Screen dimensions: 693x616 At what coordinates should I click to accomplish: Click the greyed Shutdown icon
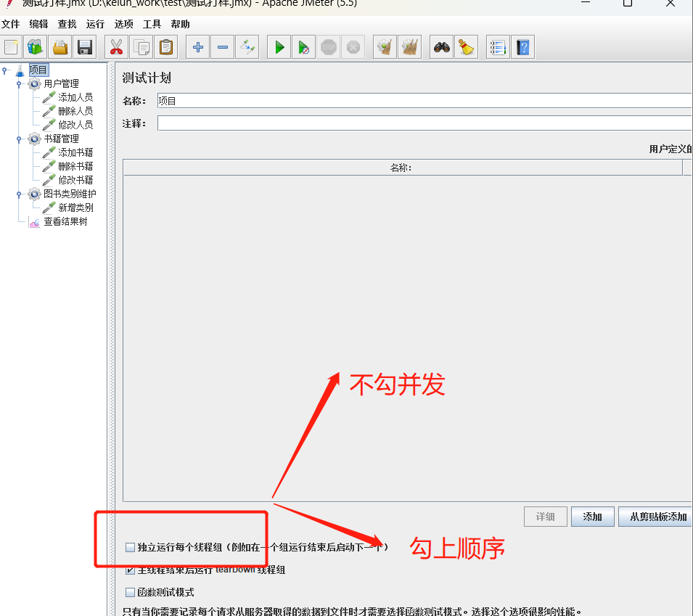coord(353,47)
